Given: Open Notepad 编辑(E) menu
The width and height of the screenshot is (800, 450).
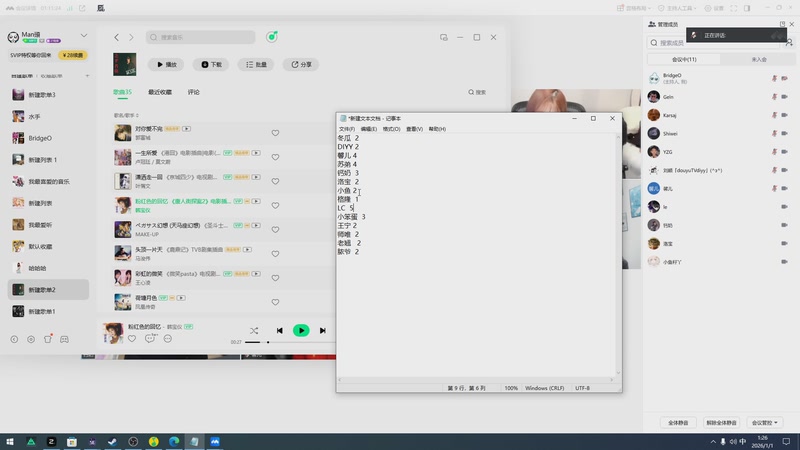Looking at the screenshot, I should 369,129.
